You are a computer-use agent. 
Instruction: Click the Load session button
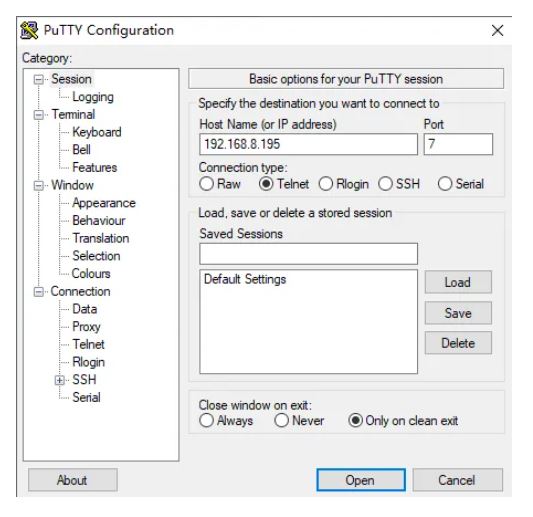pyautogui.click(x=458, y=282)
